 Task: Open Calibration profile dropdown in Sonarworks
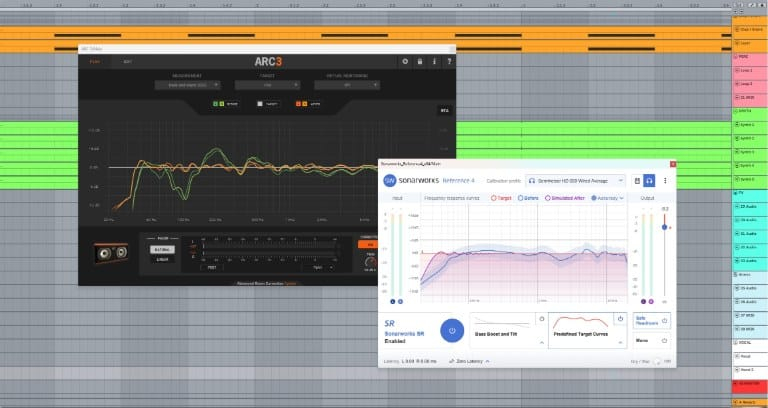[x=576, y=181]
